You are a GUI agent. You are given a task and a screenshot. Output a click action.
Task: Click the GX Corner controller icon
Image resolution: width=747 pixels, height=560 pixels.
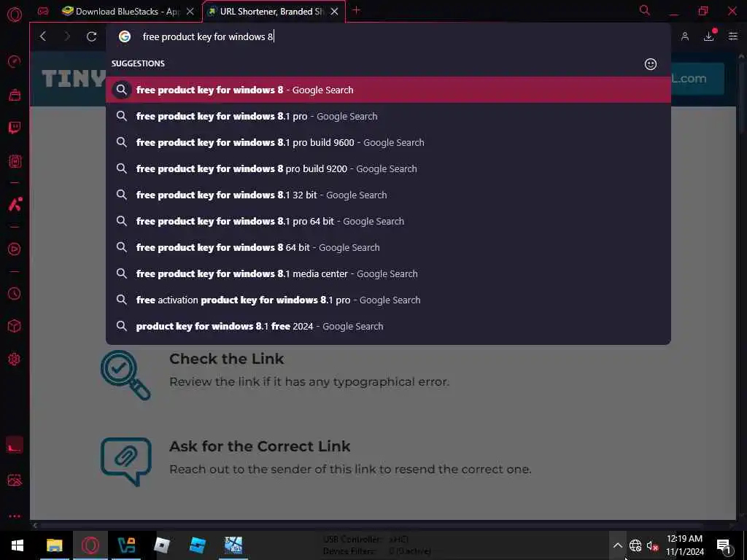(43, 11)
